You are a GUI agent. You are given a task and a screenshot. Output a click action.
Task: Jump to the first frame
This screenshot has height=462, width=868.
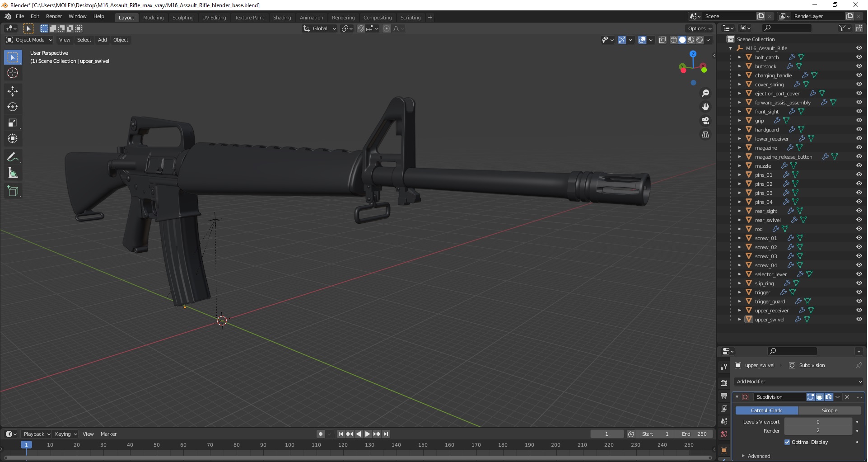point(341,434)
